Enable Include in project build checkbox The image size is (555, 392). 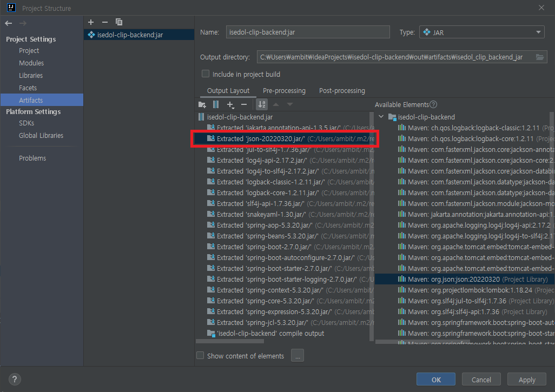pos(206,74)
